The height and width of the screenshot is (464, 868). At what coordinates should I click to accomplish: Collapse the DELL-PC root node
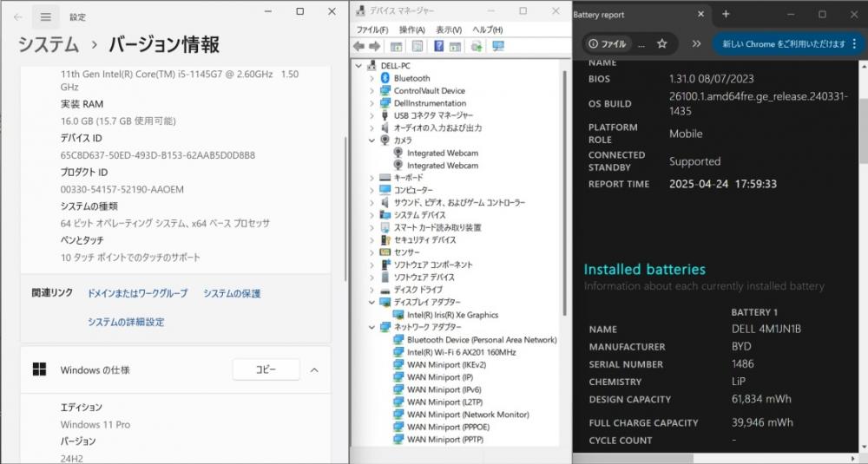pyautogui.click(x=358, y=65)
